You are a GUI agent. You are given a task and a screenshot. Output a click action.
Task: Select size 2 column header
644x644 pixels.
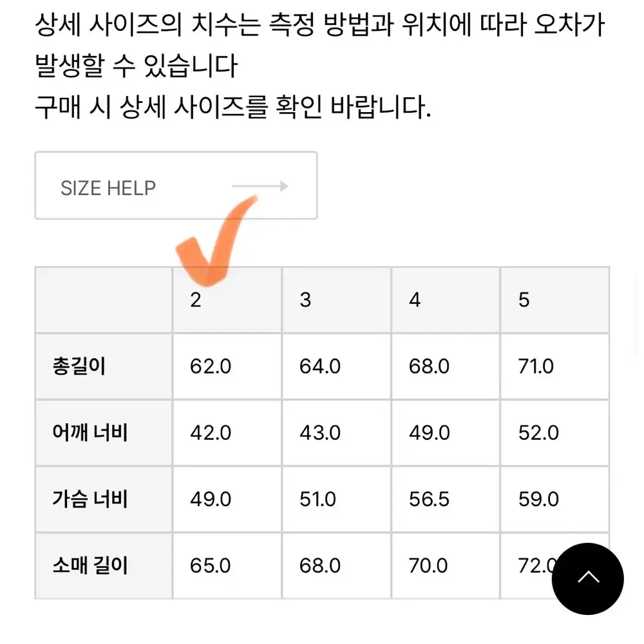(x=227, y=300)
